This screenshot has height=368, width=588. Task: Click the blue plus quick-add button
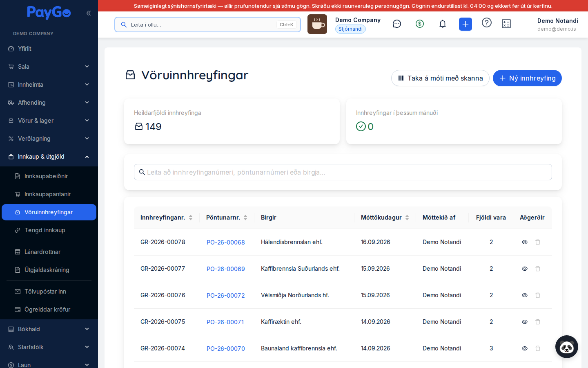pos(465,24)
